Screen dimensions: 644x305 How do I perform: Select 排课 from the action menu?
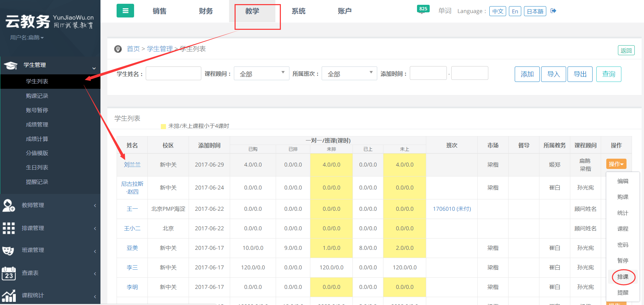[x=623, y=277]
